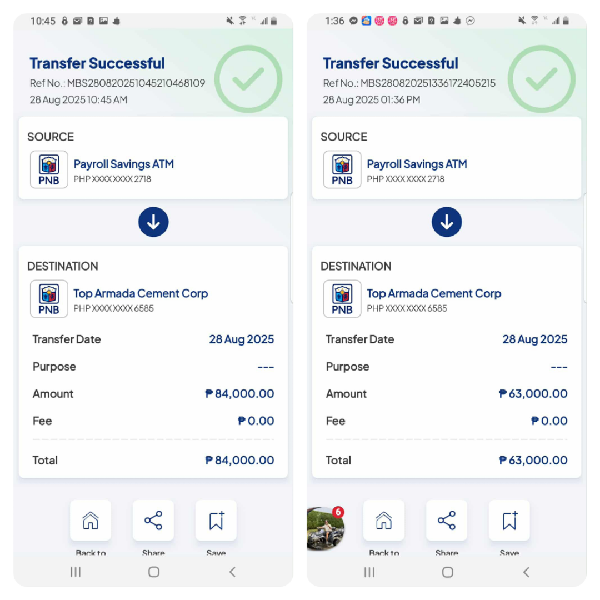Click PNB logo beside Top Armada Cement, ₱63,000.00 receipt
The width and height of the screenshot is (600, 600).
(x=342, y=300)
